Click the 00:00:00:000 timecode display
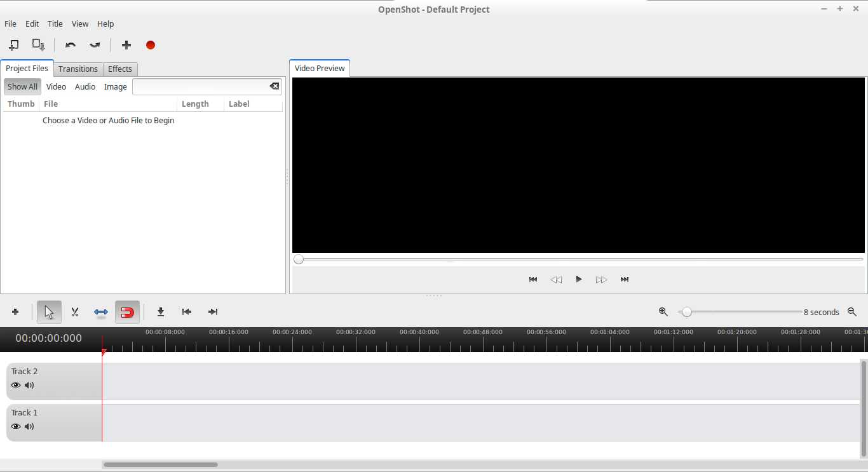The height and width of the screenshot is (472, 868). pyautogui.click(x=49, y=338)
